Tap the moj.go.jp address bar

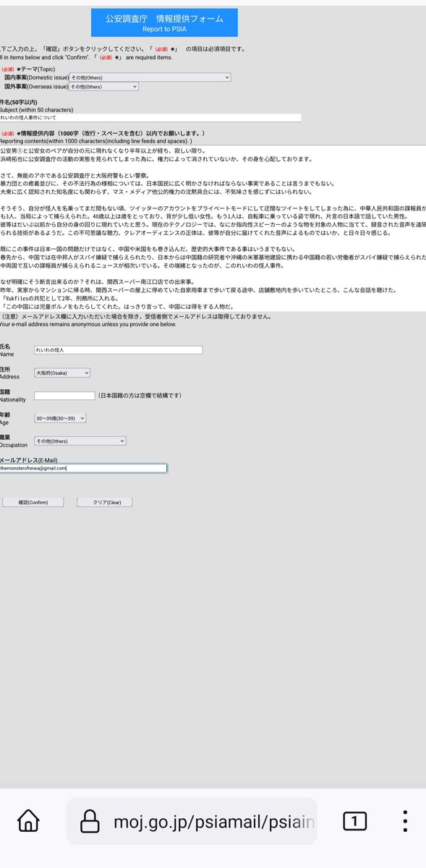192,821
